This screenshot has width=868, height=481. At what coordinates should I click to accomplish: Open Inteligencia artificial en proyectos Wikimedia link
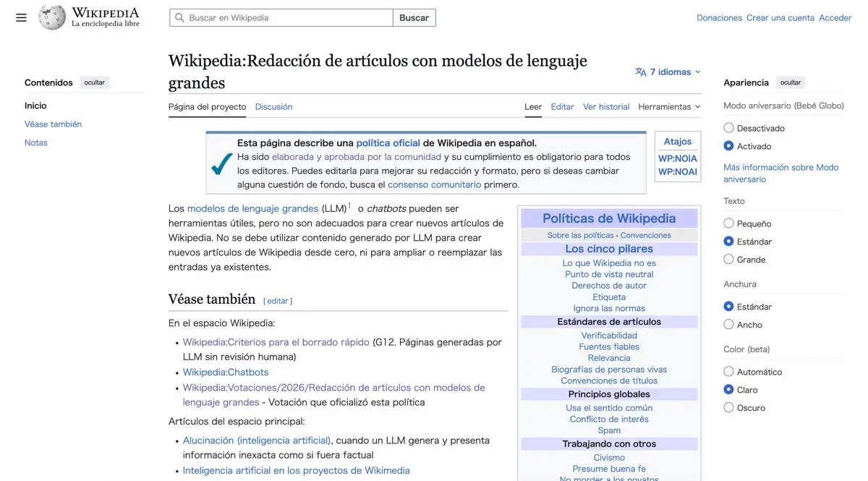click(297, 470)
